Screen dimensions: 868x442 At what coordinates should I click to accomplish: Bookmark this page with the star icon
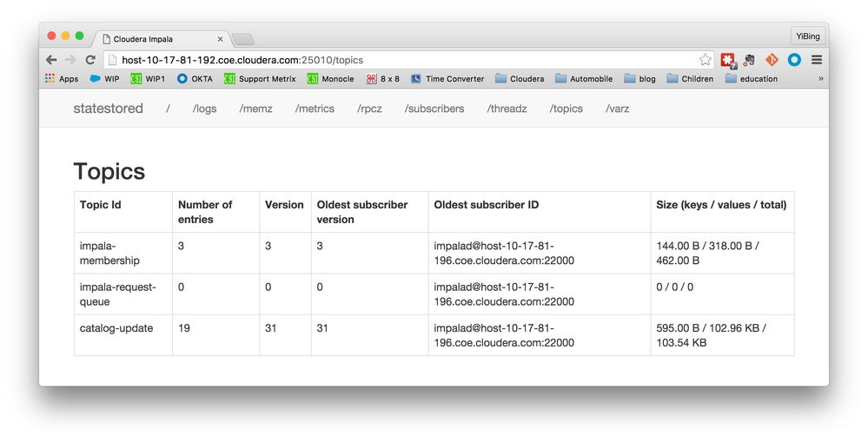click(705, 60)
